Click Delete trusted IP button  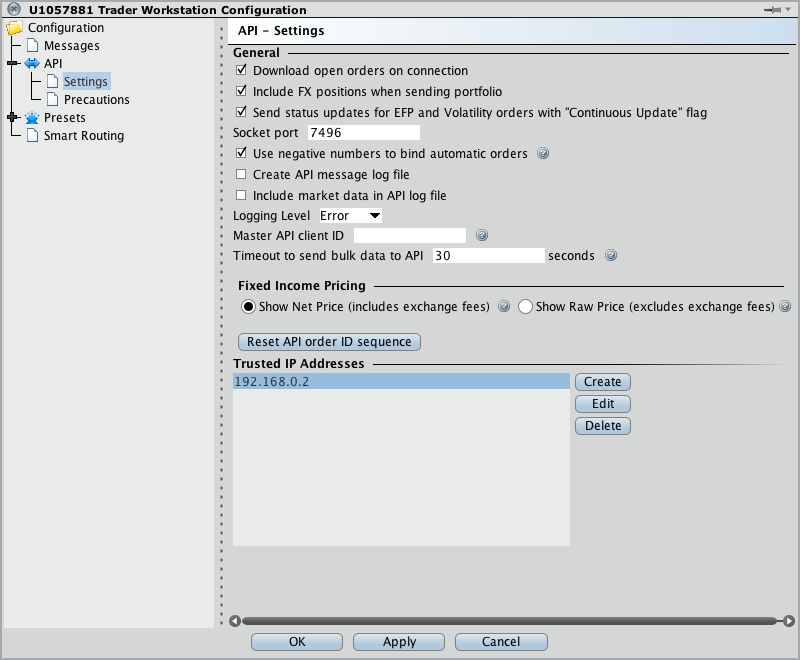coord(603,425)
